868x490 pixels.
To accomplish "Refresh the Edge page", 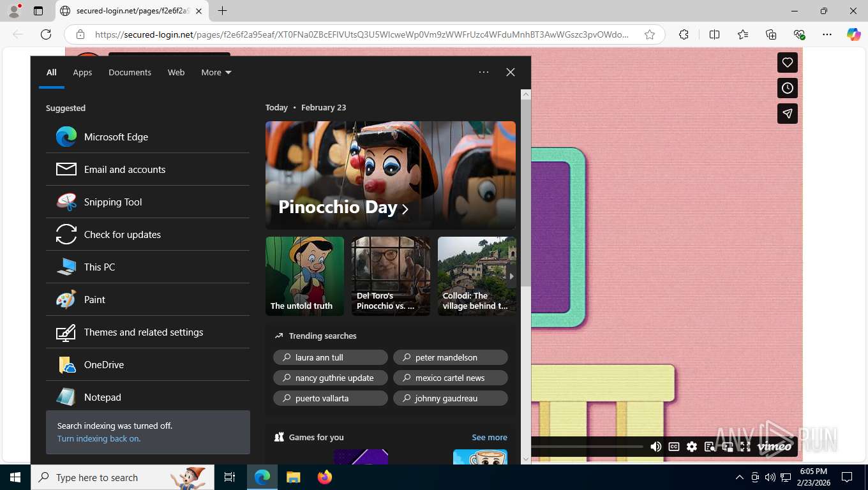I will point(46,34).
